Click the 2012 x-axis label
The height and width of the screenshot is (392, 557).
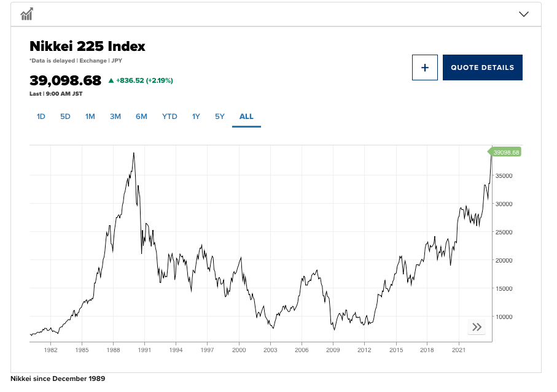(364, 350)
